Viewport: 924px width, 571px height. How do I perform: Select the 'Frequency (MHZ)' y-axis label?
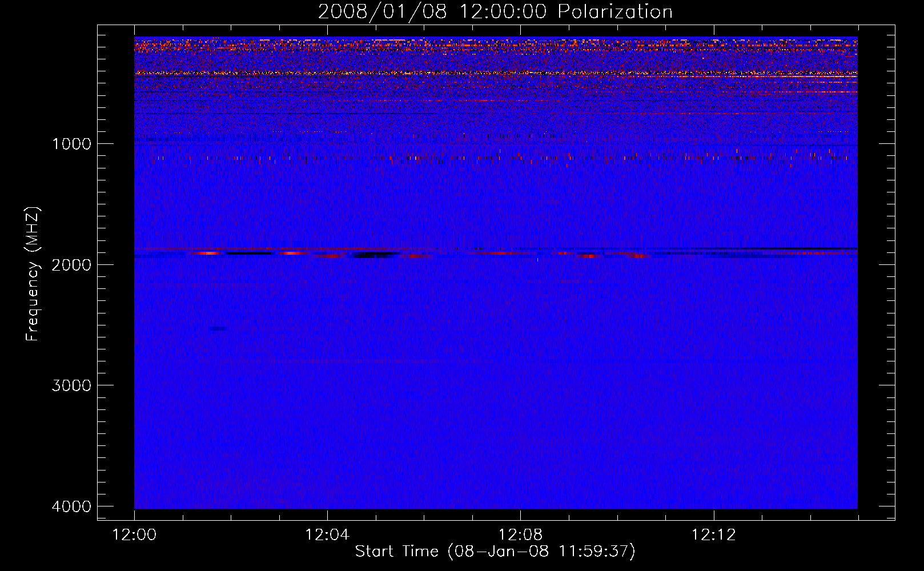[33, 274]
